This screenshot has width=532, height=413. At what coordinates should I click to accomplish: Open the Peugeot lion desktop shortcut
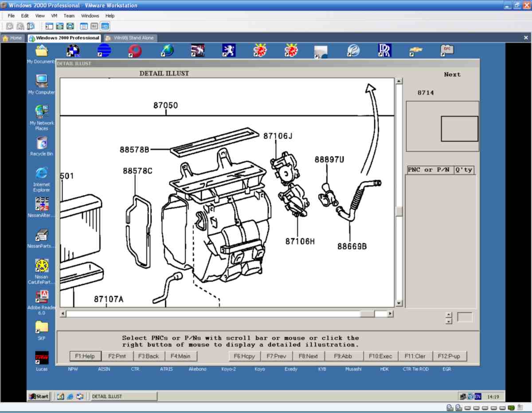point(229,51)
